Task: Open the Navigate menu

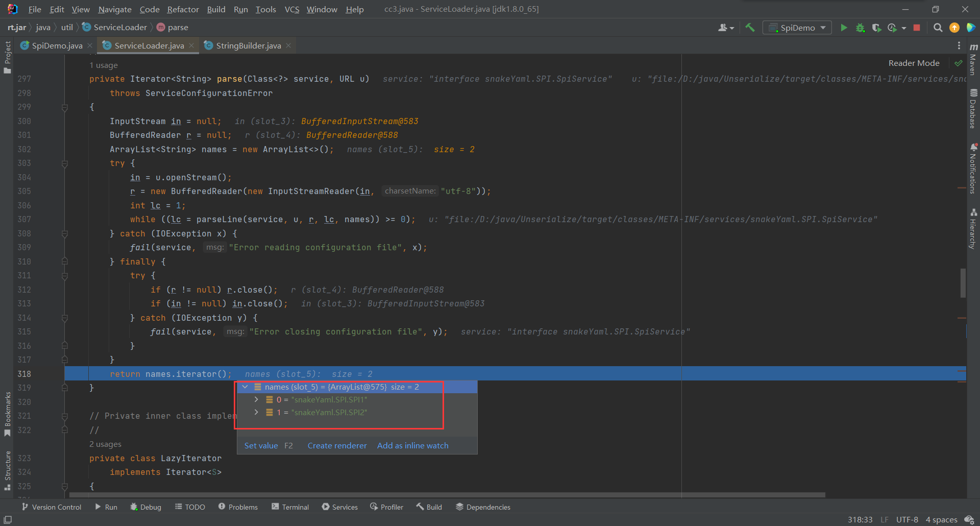Action: (115, 9)
